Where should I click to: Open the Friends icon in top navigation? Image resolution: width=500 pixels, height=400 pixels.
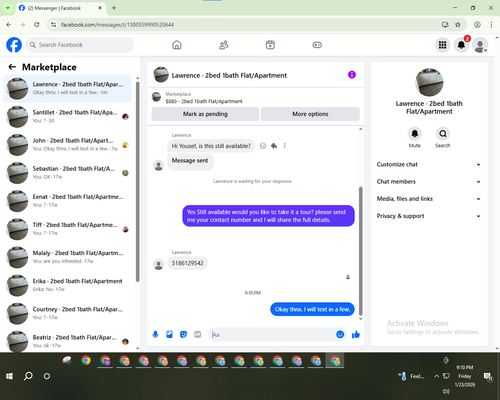click(224, 45)
